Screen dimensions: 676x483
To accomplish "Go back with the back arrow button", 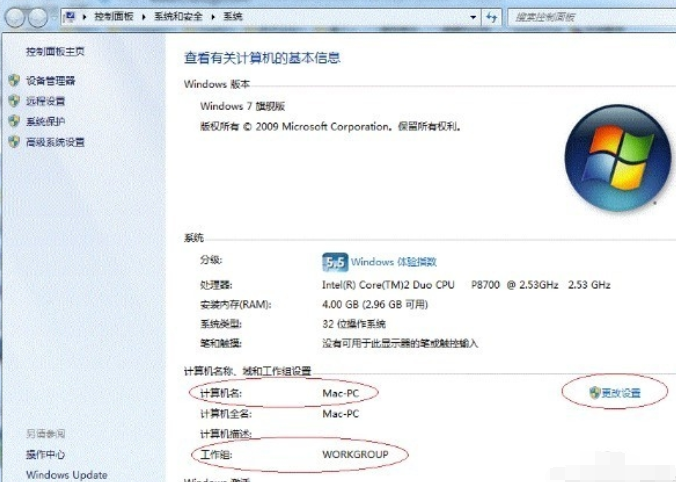I will point(15,18).
